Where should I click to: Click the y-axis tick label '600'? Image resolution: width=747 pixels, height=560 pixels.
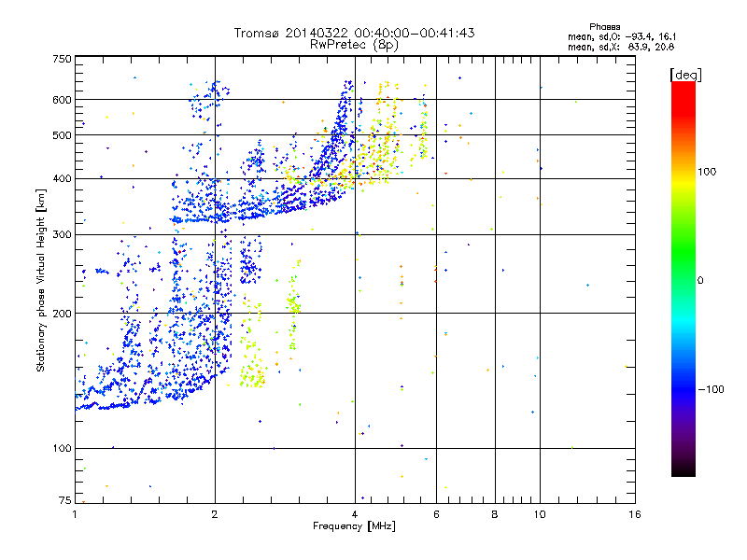62,100
